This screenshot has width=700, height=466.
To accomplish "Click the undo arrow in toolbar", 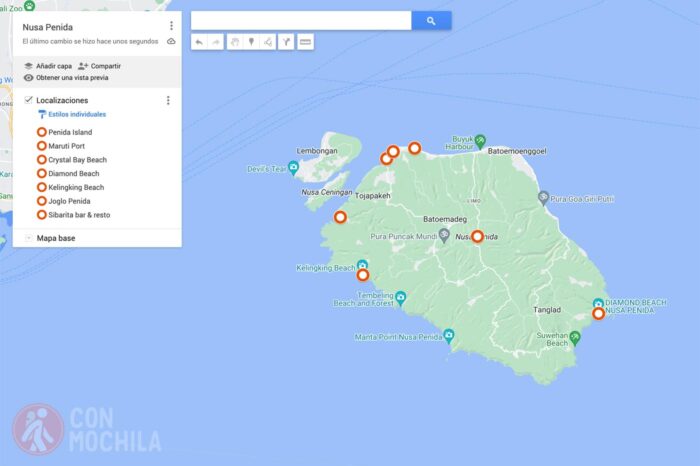I will pos(199,42).
